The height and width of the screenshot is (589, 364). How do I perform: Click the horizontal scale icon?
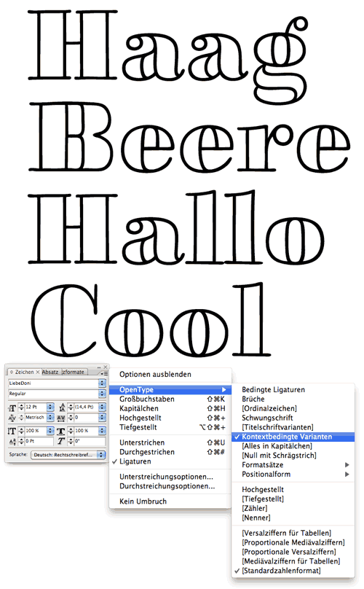coord(61,432)
